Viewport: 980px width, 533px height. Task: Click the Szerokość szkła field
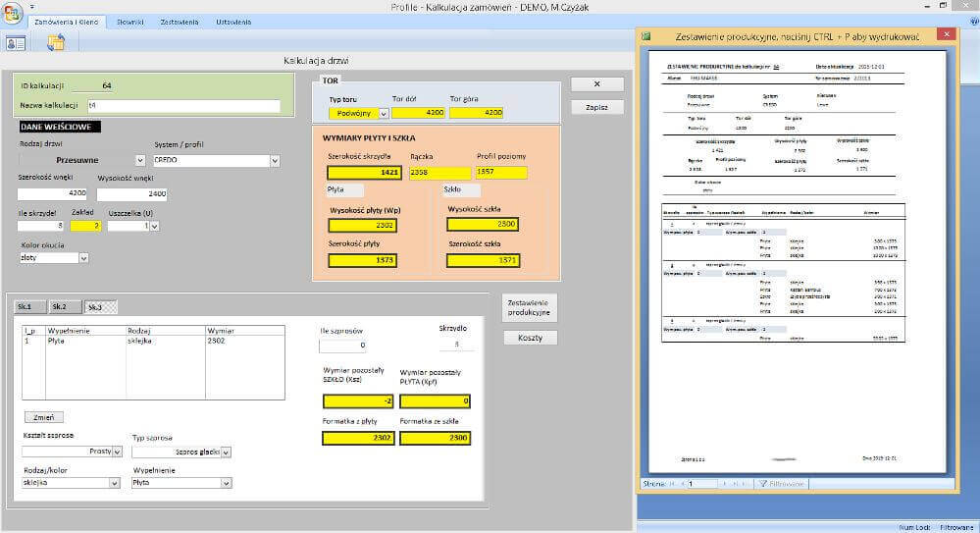tap(483, 259)
